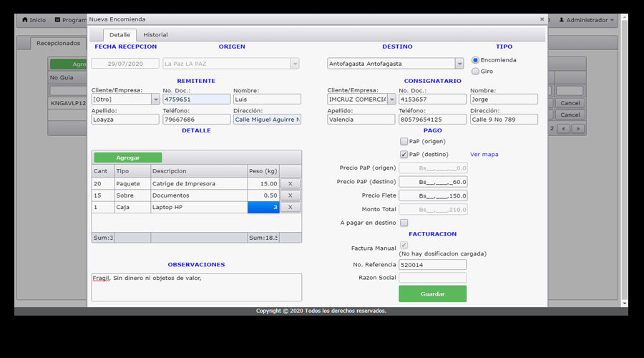
Task: Open the Programa menu item
Action: point(71,20)
